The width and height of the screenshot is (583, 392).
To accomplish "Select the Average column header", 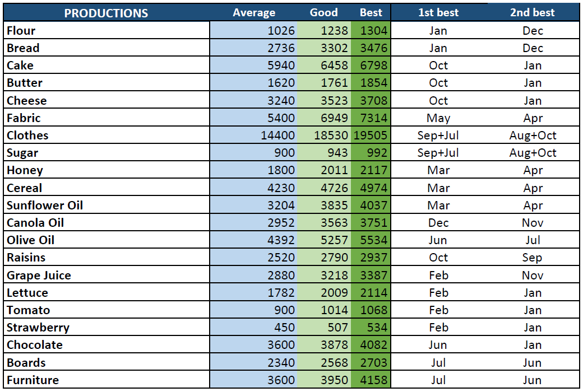I will (254, 13).
